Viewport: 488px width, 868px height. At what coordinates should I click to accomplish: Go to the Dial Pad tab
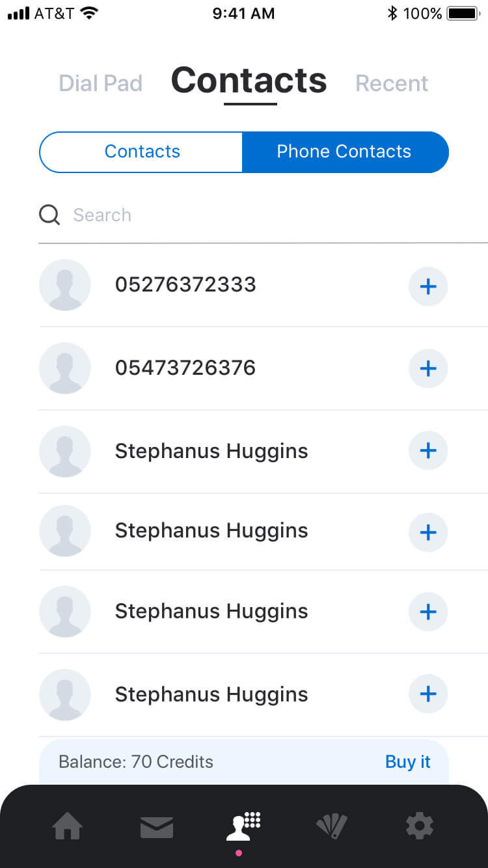(100, 83)
